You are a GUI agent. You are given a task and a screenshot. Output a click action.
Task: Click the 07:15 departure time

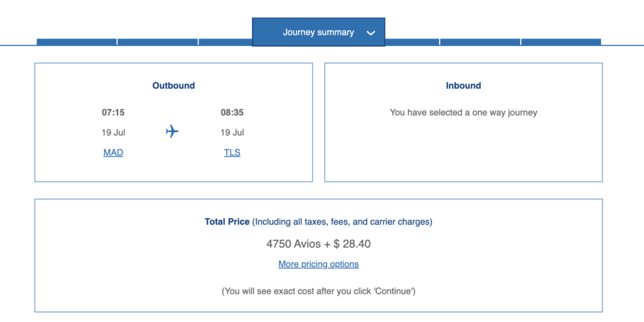tap(113, 113)
